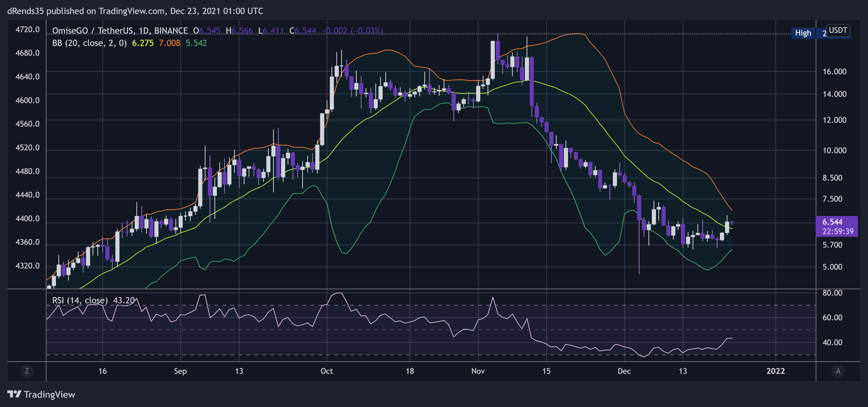Click the Dec date label on time axis
The width and height of the screenshot is (868, 407).
[x=624, y=371]
